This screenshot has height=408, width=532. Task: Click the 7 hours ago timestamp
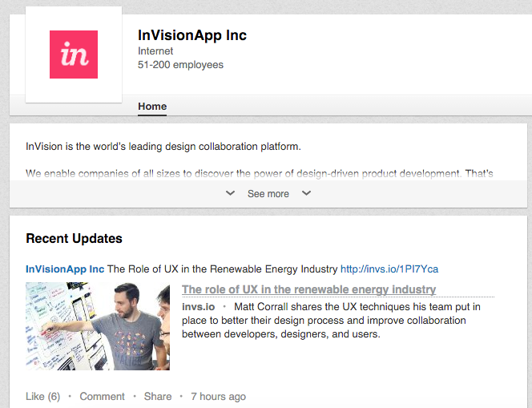[218, 397]
